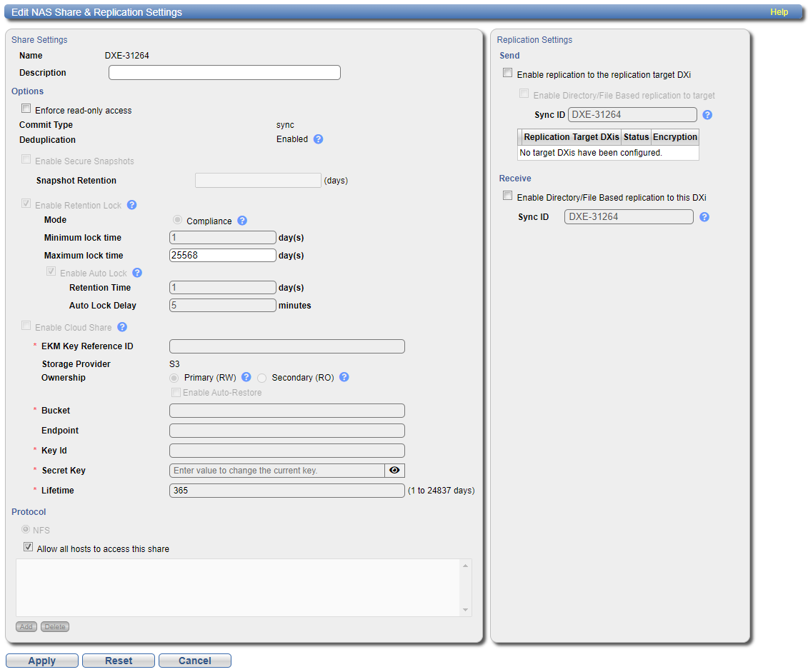Click the Enable Auto Lock help icon

click(x=137, y=273)
